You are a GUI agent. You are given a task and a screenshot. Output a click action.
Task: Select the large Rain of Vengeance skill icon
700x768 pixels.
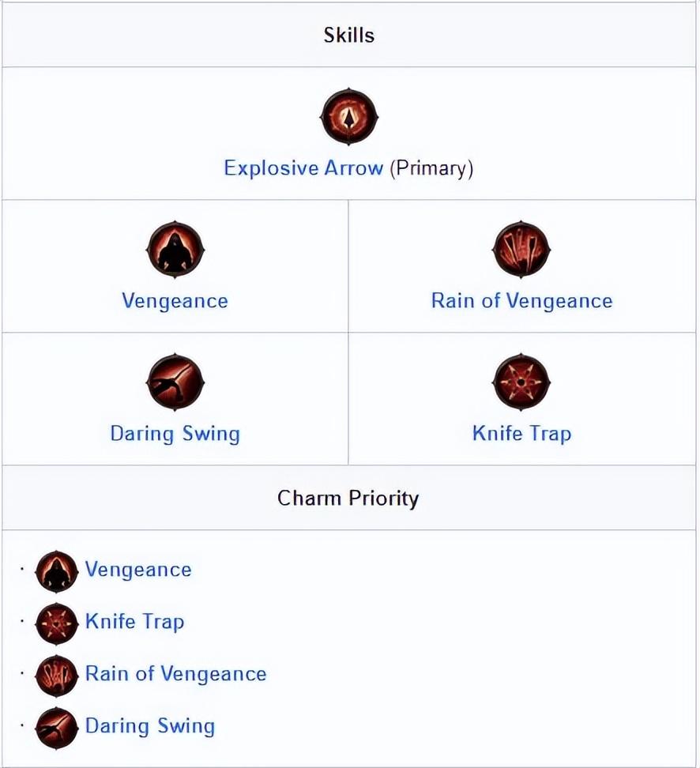pyautogui.click(x=521, y=250)
